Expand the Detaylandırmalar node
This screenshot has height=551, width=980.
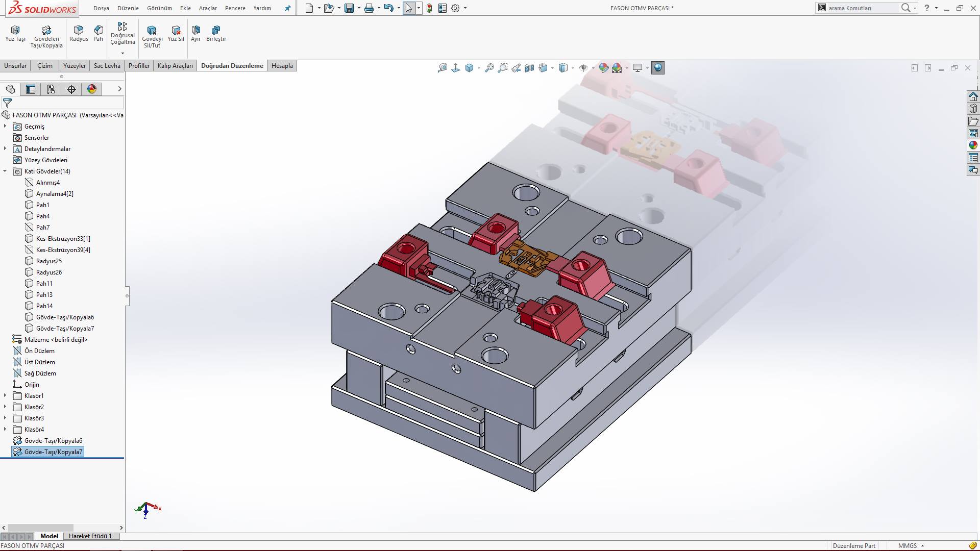[5, 148]
